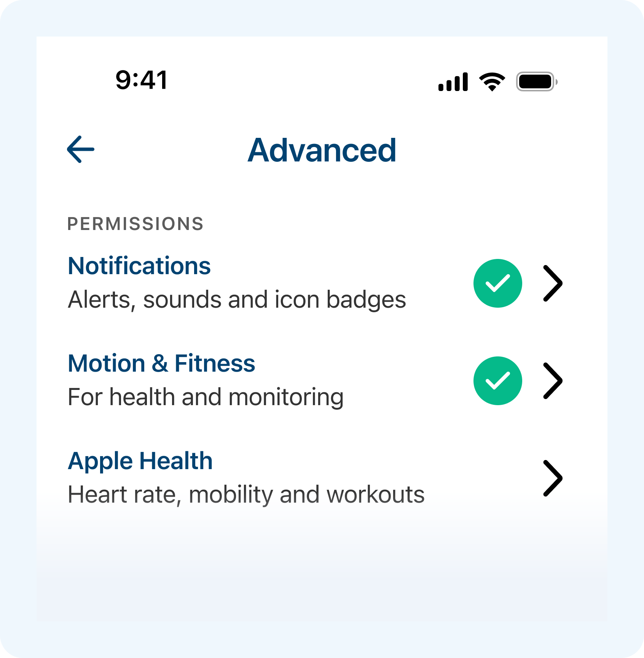Select the Notifications permission title
Viewport: 644px width, 658px height.
pos(139,266)
